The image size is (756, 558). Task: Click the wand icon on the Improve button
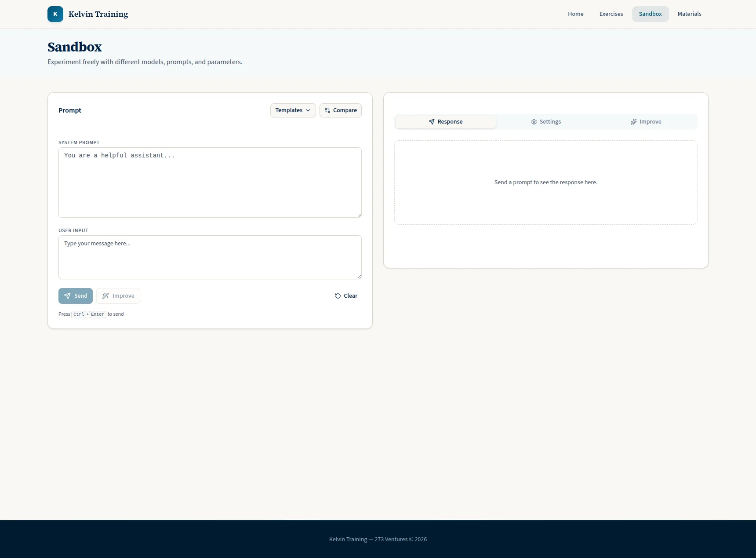(x=105, y=296)
